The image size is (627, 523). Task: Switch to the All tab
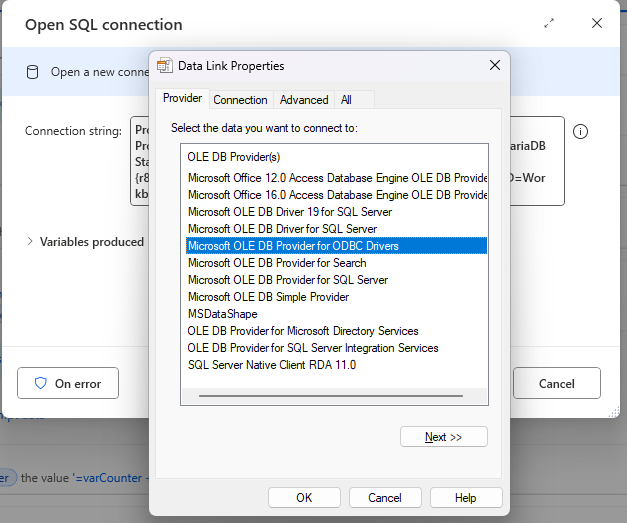pyautogui.click(x=346, y=99)
